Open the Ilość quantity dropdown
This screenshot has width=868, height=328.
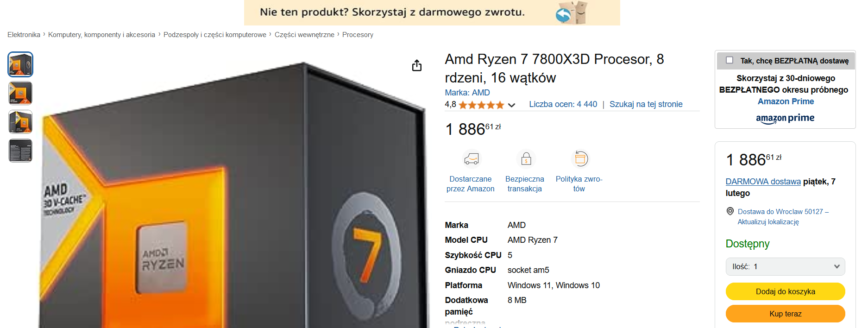785,266
